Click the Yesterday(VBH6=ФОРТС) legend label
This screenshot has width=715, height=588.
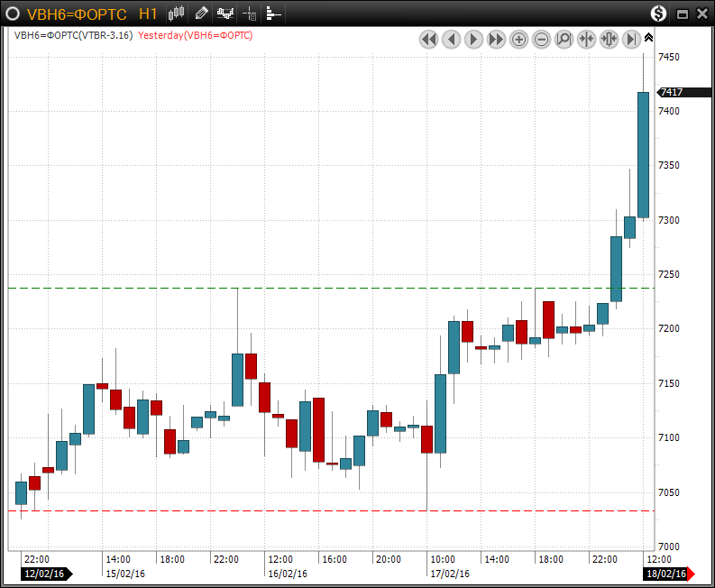click(195, 35)
